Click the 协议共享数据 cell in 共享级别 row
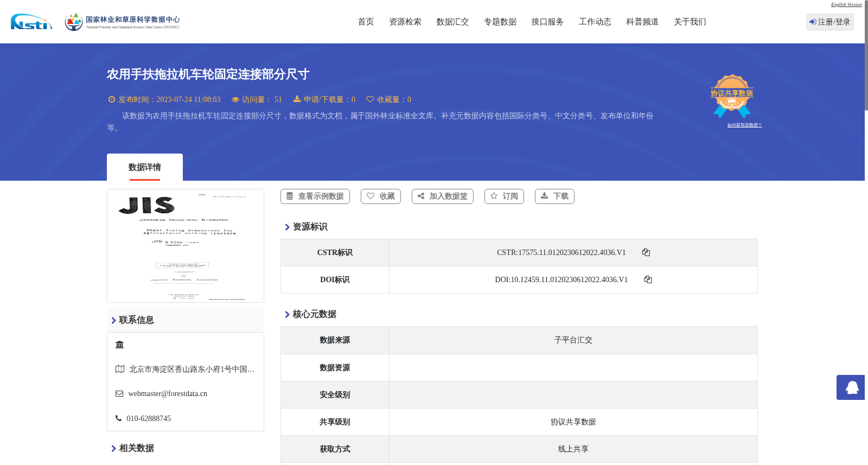 coord(573,422)
